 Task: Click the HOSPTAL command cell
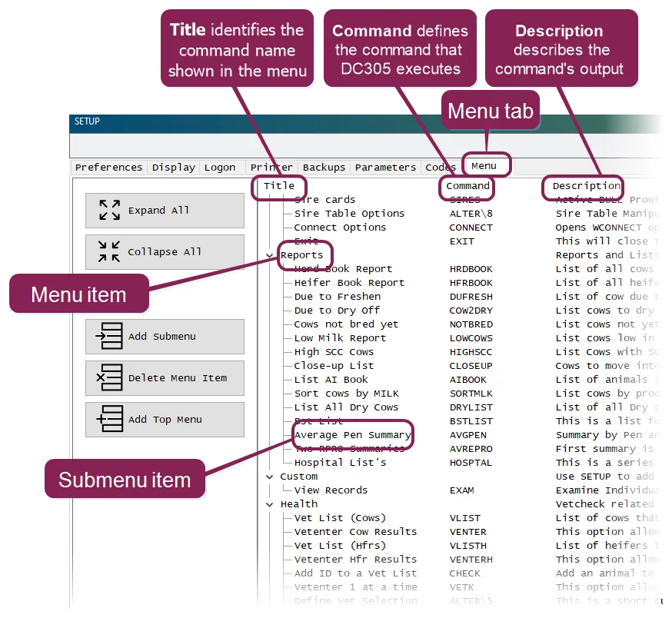click(471, 463)
